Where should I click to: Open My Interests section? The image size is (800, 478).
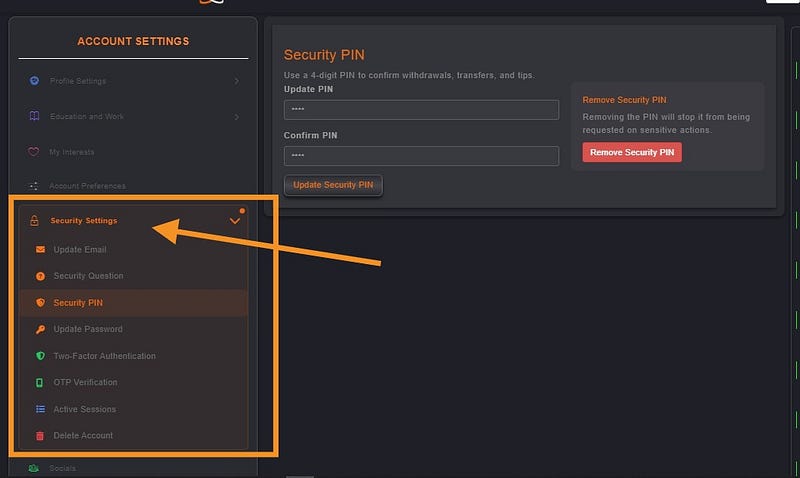click(72, 152)
